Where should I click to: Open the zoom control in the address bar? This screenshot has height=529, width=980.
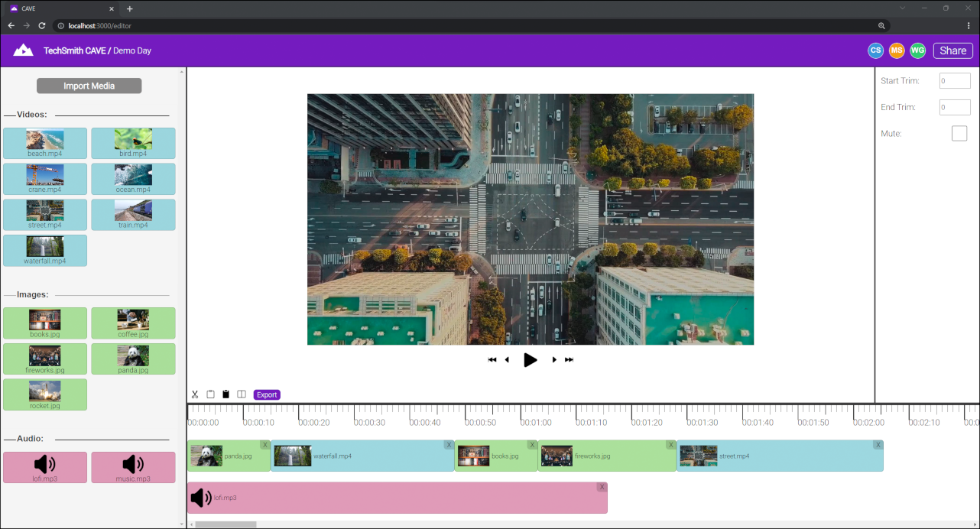pyautogui.click(x=881, y=25)
